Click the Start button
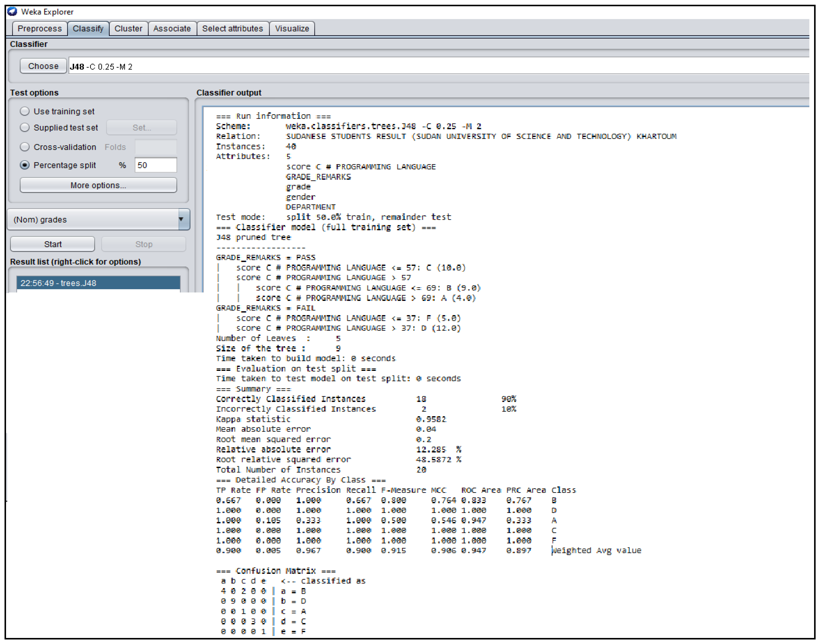The height and width of the screenshot is (644, 821). (52, 244)
